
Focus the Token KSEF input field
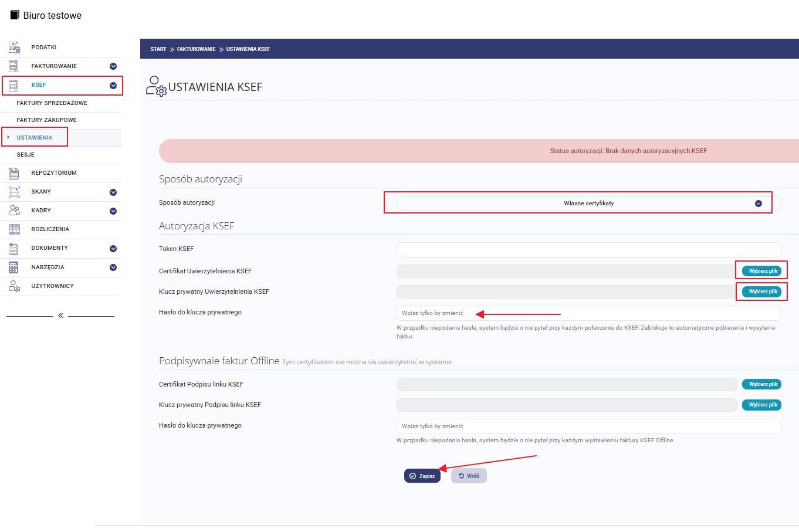click(x=588, y=249)
